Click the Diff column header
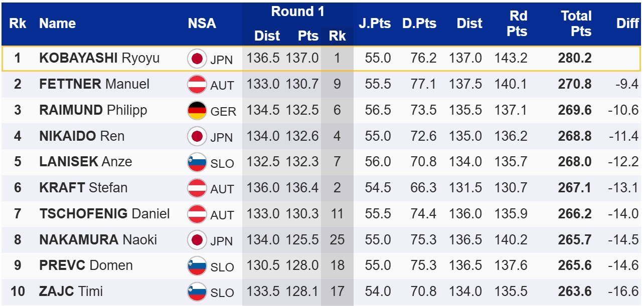This screenshot has height=306, width=644. (x=627, y=23)
